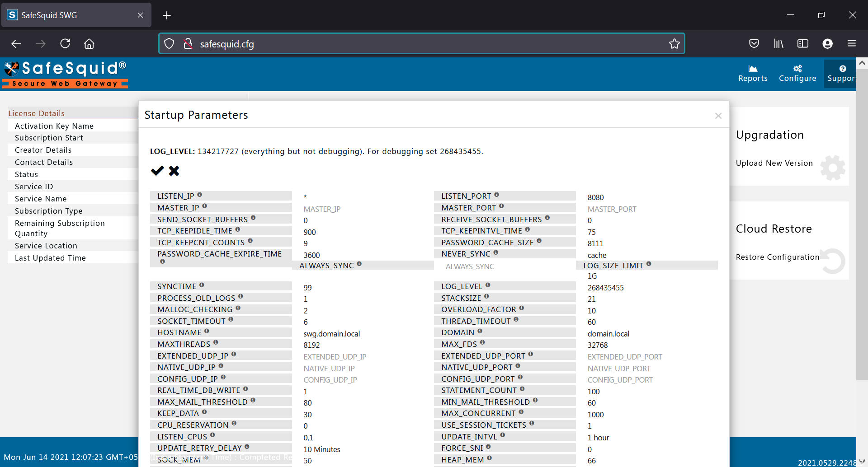Click the info icon next to HOSTNAME
This screenshot has width=868, height=467.
tap(207, 331)
